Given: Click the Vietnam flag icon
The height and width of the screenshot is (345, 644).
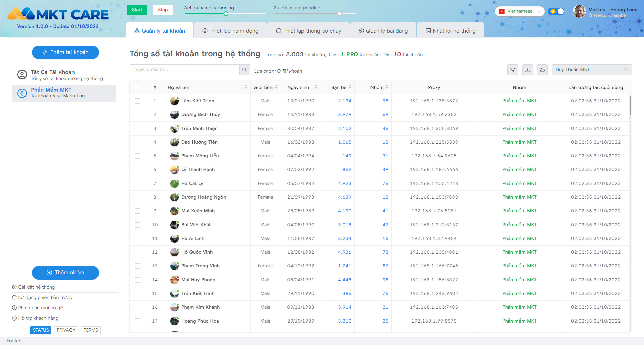Looking at the screenshot, I should click(x=502, y=11).
